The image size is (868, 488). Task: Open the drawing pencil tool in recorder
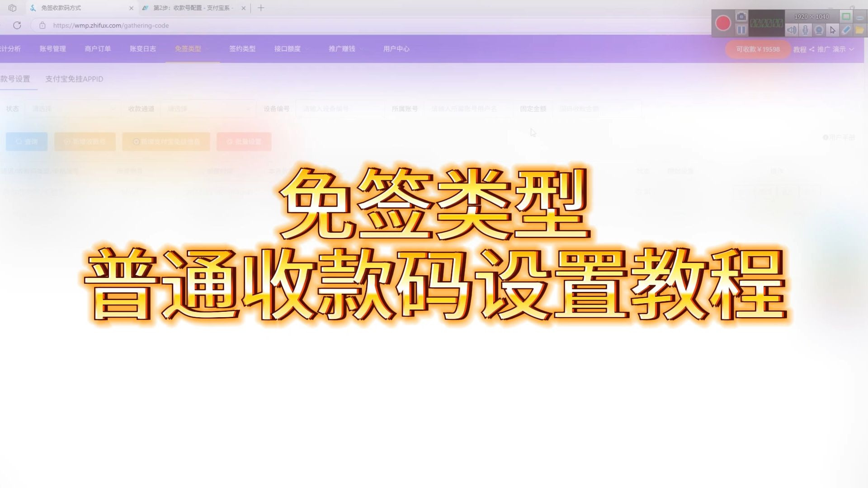click(x=846, y=30)
